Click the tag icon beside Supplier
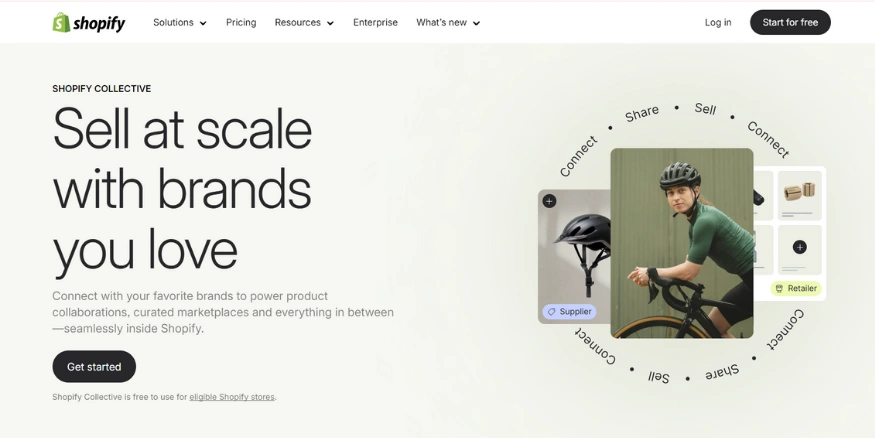Screen dimensions: 875x438 tap(551, 312)
